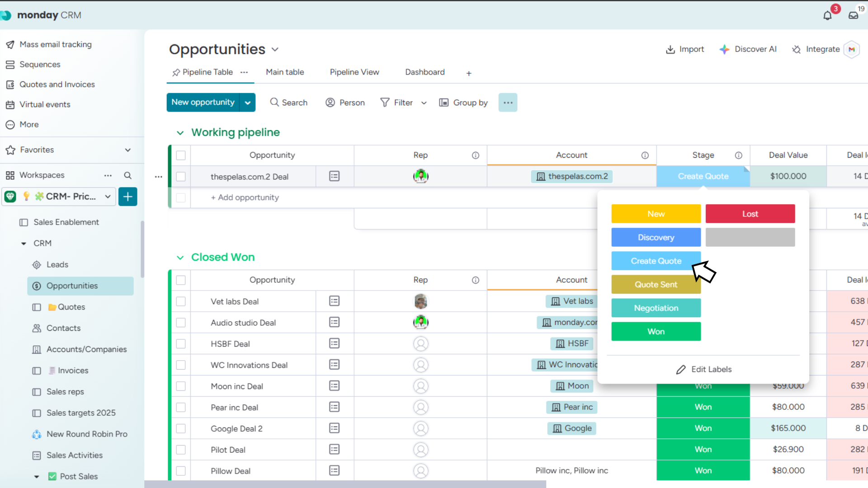Select all in Closed Won header checkbox

click(181, 280)
